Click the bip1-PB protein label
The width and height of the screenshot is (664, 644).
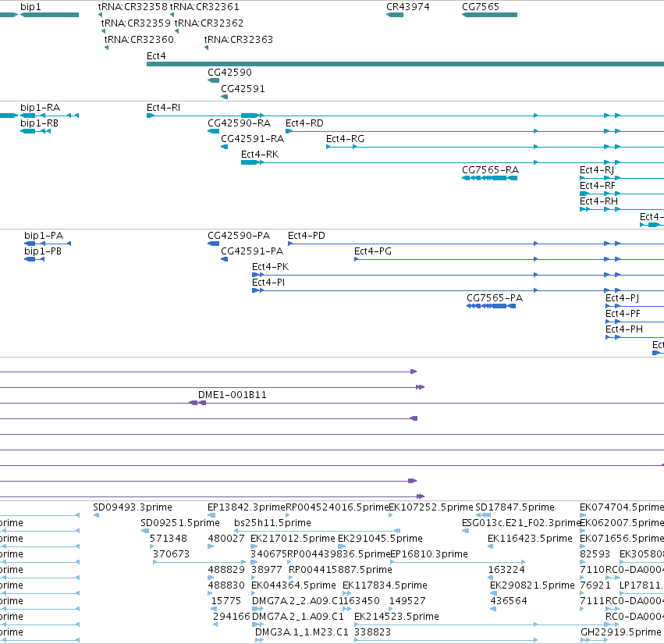[43, 251]
